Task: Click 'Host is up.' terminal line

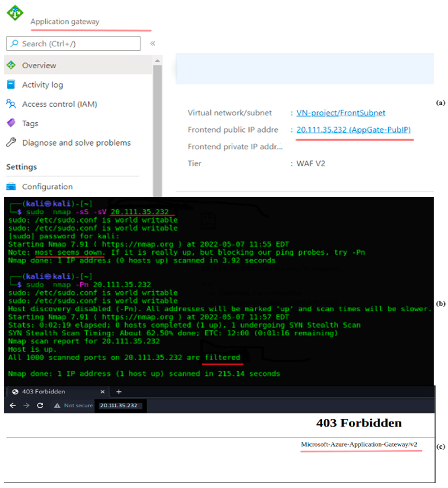Action: [x=32, y=349]
